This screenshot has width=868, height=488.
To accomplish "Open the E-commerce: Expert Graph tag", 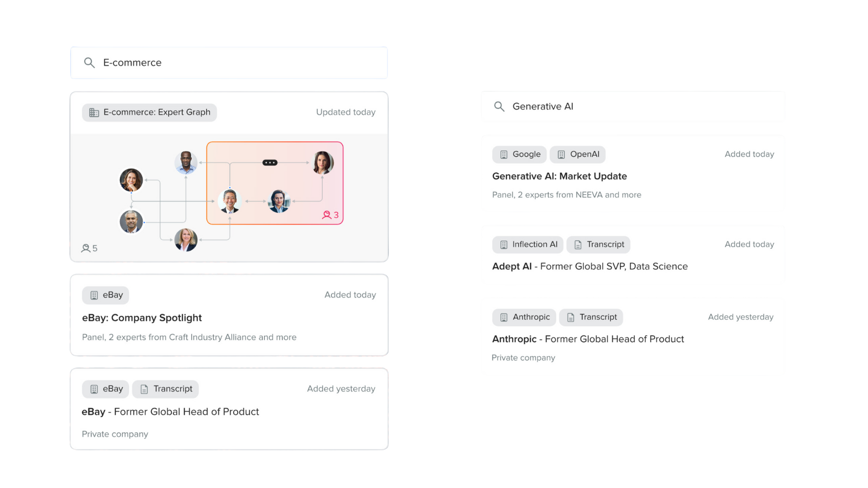I will (149, 113).
